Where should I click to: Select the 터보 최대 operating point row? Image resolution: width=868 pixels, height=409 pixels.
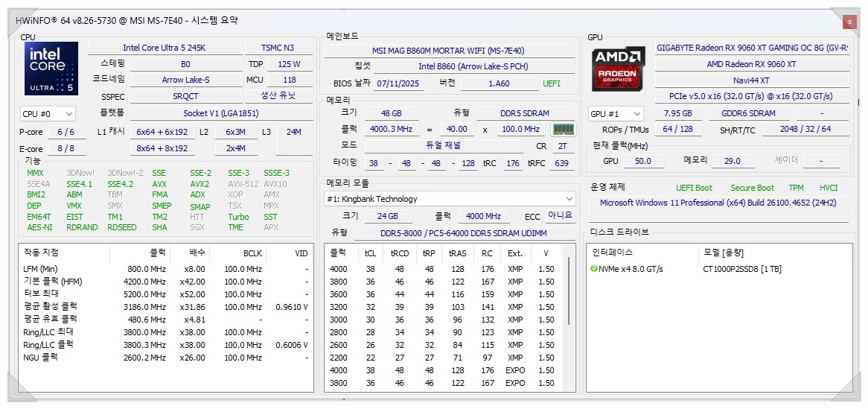(x=165, y=294)
